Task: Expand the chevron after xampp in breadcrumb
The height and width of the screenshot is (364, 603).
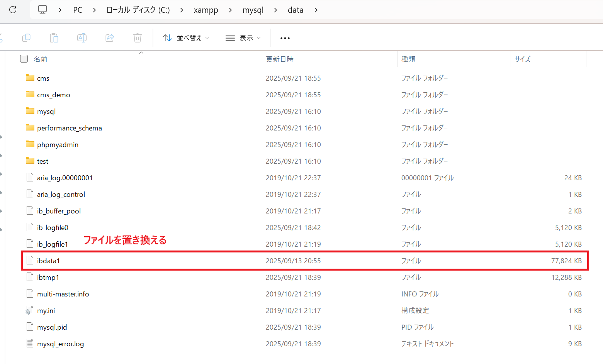Action: coord(230,10)
